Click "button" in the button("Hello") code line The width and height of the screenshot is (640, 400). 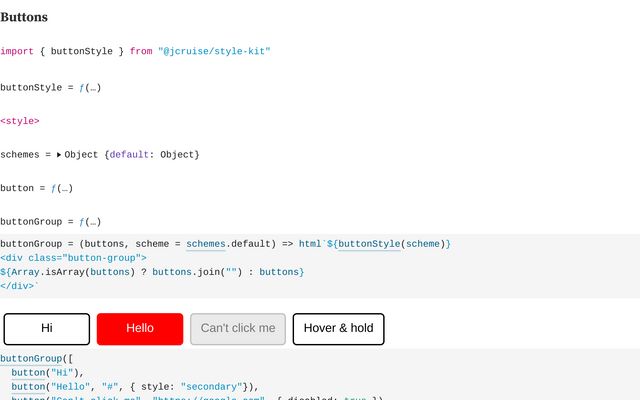(x=28, y=386)
